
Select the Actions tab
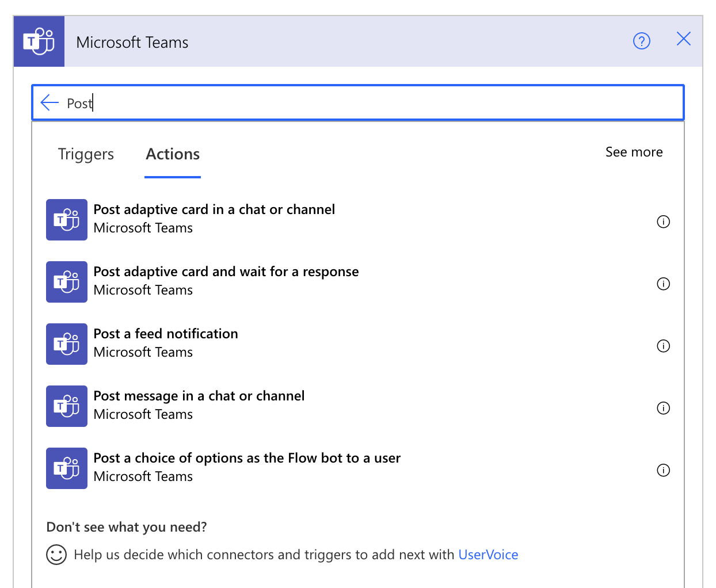[x=173, y=154]
